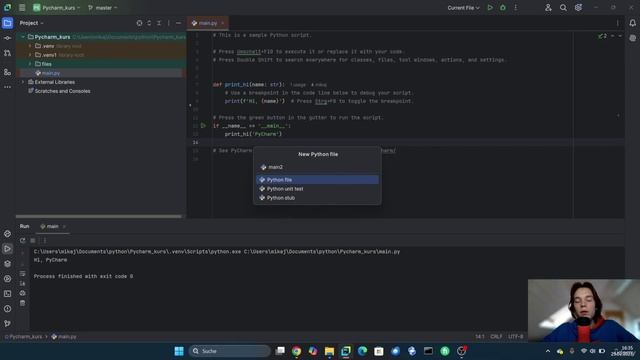Open the Pull Requests tool window
The height and width of the screenshot is (360, 640).
pos(7,53)
